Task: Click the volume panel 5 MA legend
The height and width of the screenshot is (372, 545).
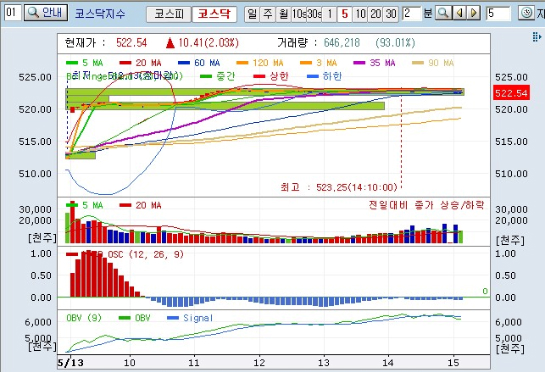Action: 84,205
